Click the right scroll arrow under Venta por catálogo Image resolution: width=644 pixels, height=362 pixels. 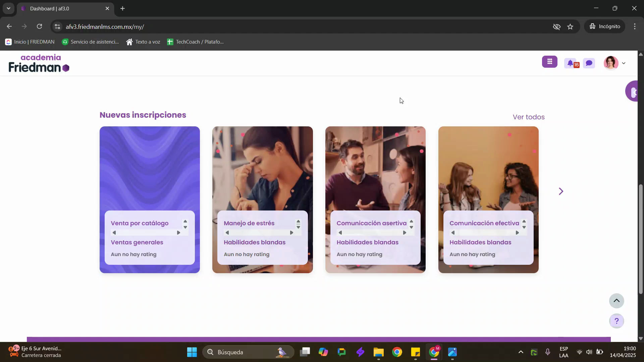pyautogui.click(x=178, y=233)
